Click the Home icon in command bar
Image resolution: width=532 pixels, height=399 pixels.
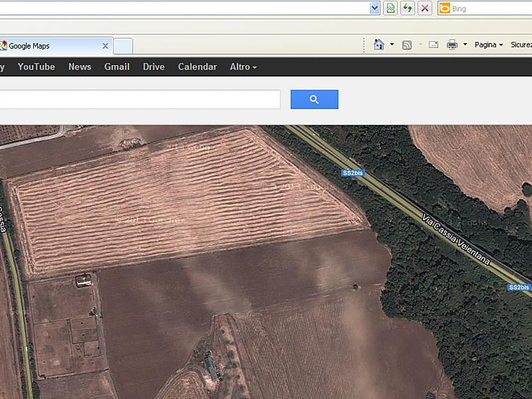coord(379,45)
